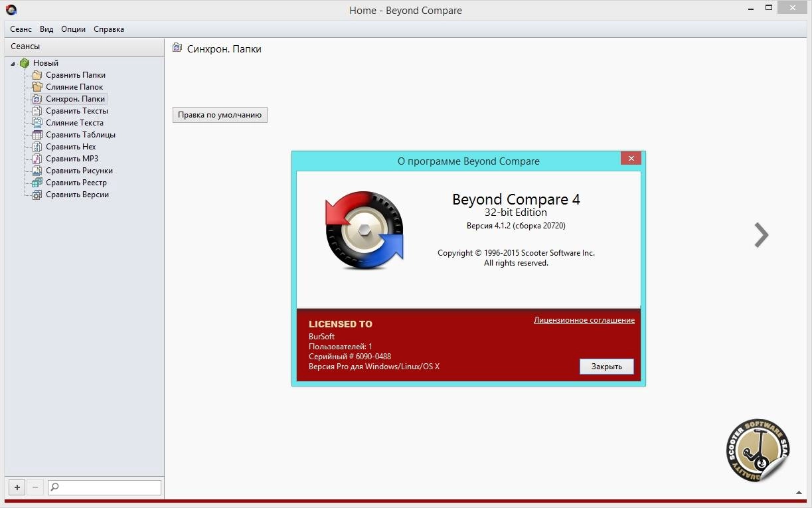This screenshot has height=508, width=812.
Task: Click the Folder Merge (Слияние Папок) icon
Action: [37, 87]
